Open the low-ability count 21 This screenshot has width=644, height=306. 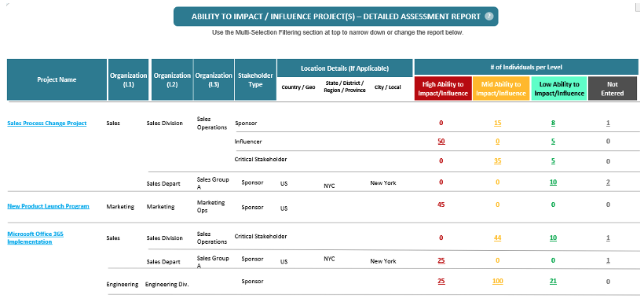(x=553, y=282)
